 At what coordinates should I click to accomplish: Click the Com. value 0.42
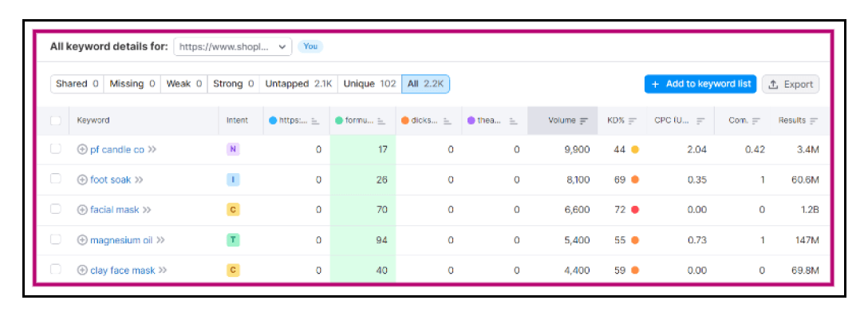tap(755, 149)
